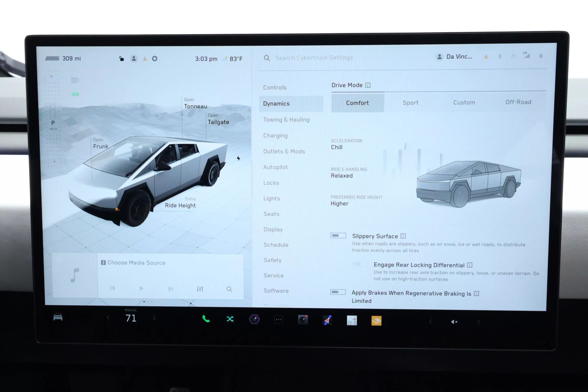Toggle Slippery Surface switch
Image resolution: width=588 pixels, height=392 pixels.
click(x=338, y=236)
